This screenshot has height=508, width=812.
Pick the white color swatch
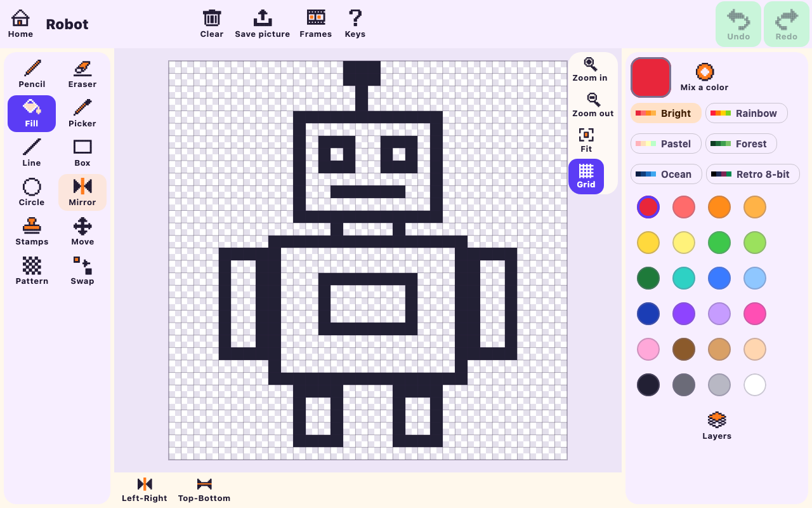(x=755, y=385)
